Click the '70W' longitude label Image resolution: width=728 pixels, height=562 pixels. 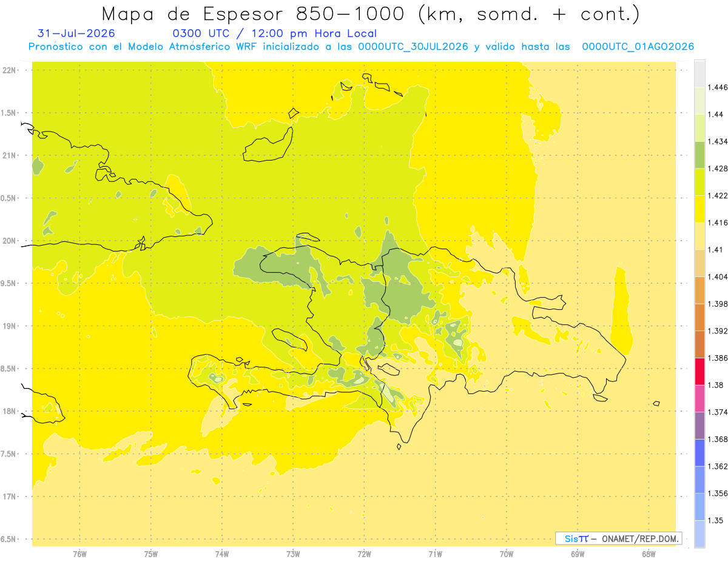(507, 554)
